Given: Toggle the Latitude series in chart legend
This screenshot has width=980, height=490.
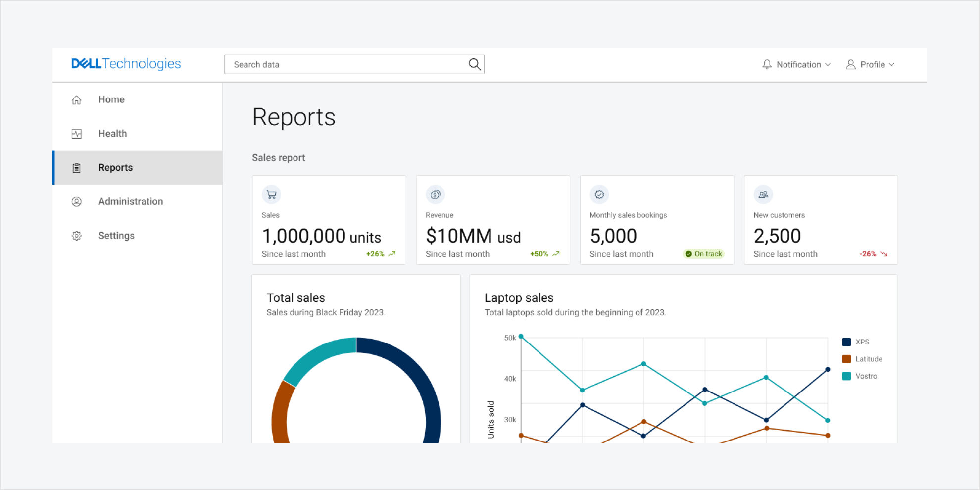Looking at the screenshot, I should 862,358.
